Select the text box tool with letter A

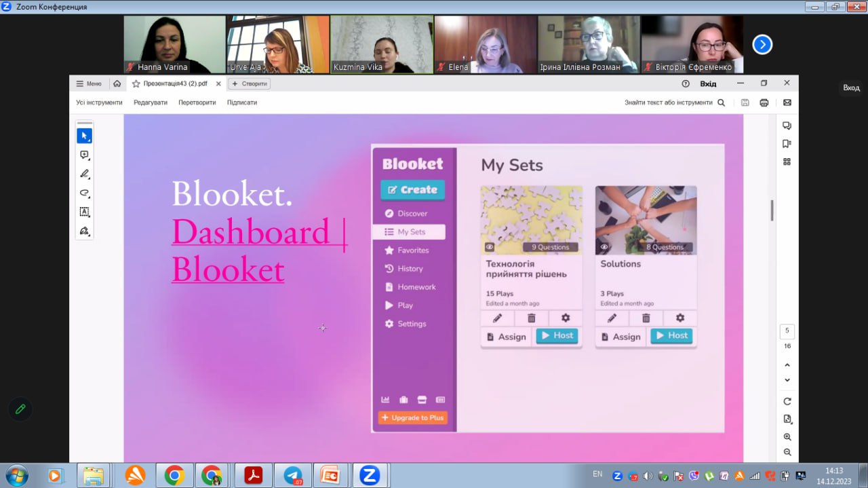tap(84, 212)
